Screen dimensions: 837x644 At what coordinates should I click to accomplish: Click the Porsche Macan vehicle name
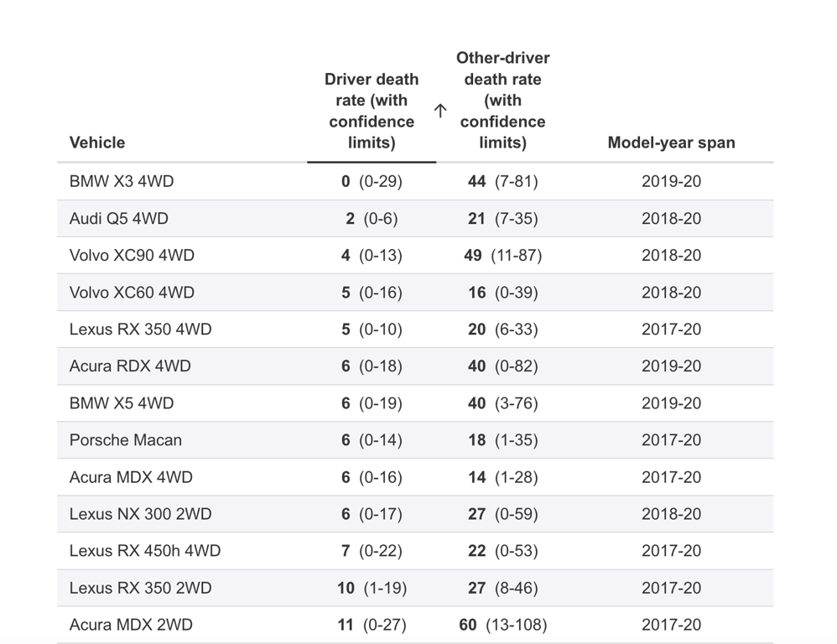click(x=126, y=440)
